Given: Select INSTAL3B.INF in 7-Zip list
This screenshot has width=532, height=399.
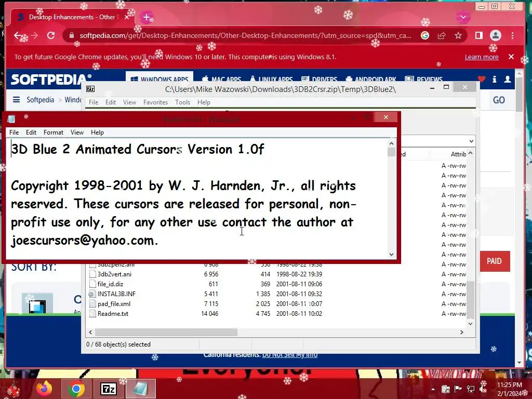Looking at the screenshot, I should click(x=116, y=294).
